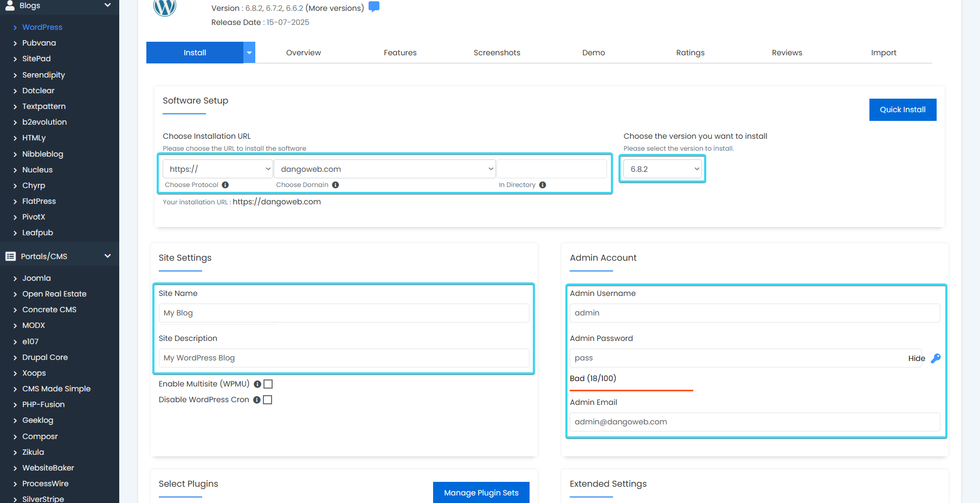Toggle Hide on the admin password field

point(917,358)
